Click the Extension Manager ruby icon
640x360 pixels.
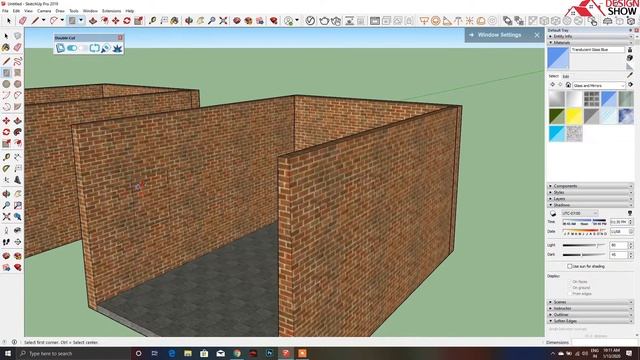[x=274, y=20]
